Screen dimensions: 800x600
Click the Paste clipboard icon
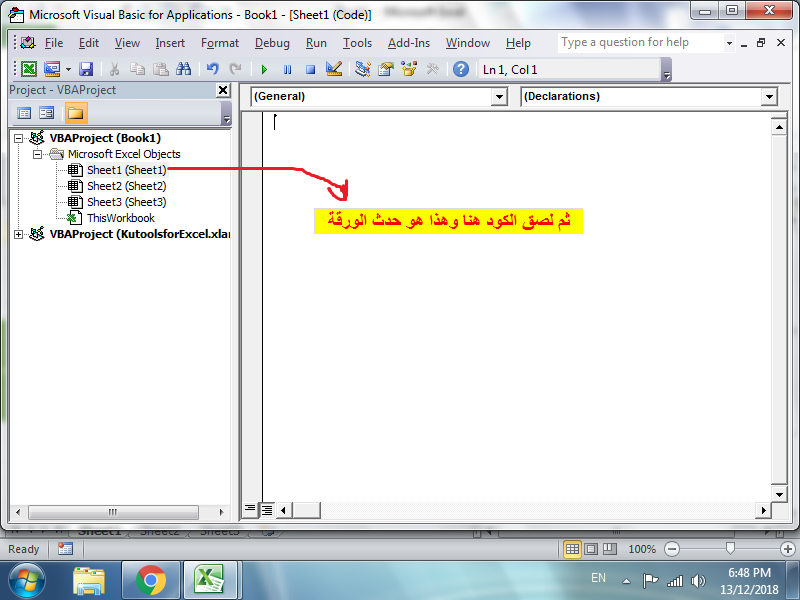[x=161, y=69]
